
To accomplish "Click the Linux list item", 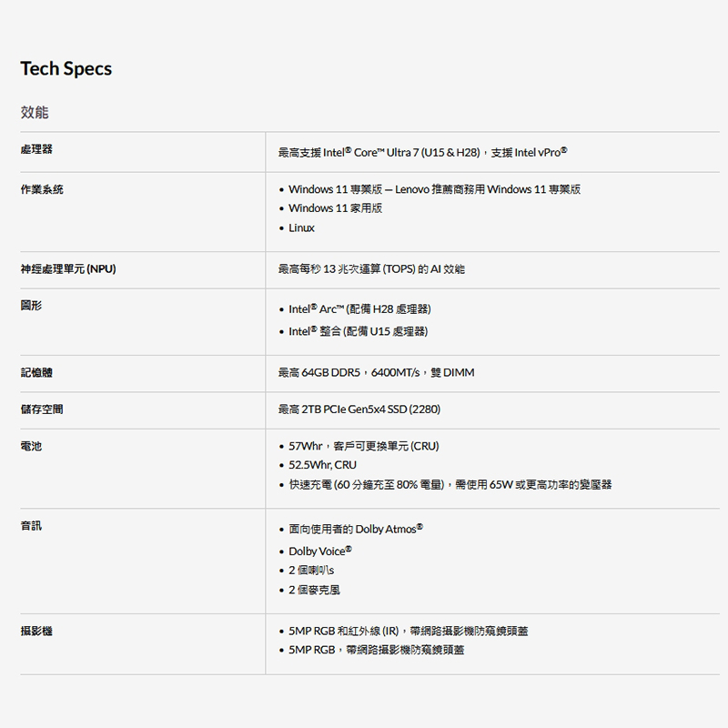I will tap(301, 227).
